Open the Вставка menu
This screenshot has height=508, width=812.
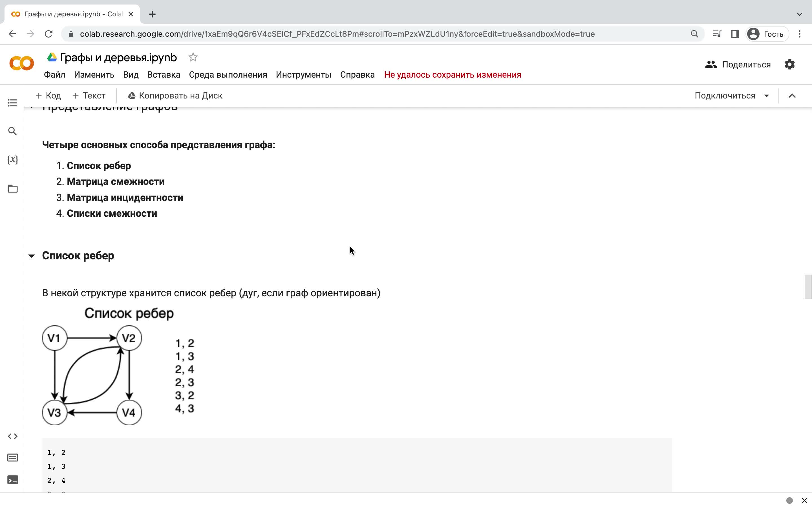click(164, 75)
